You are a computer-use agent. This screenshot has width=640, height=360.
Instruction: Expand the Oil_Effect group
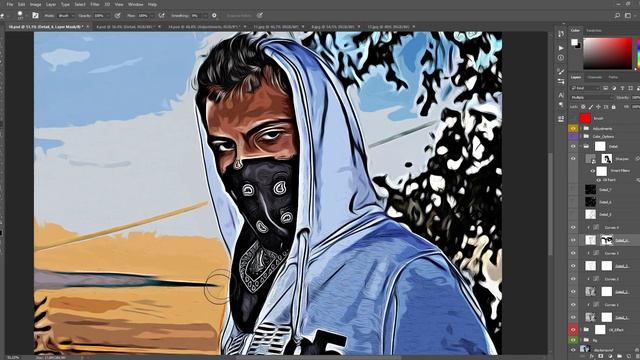pyautogui.click(x=581, y=329)
